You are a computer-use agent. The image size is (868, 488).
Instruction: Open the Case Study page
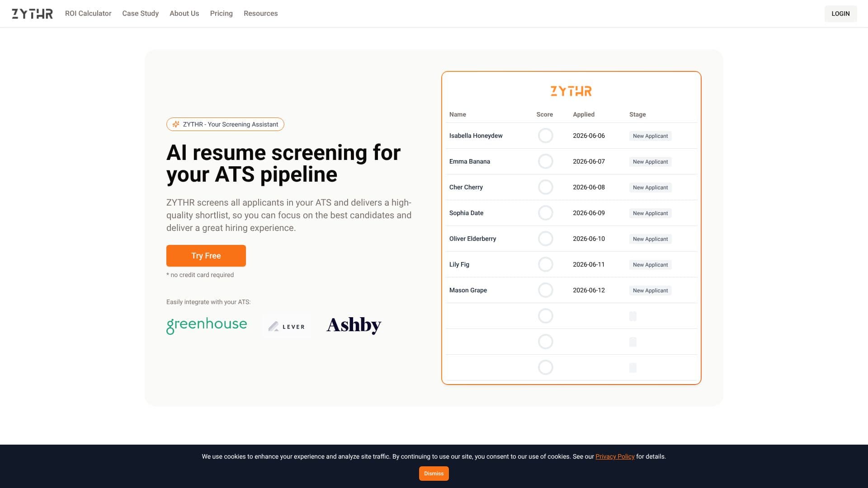pyautogui.click(x=141, y=14)
